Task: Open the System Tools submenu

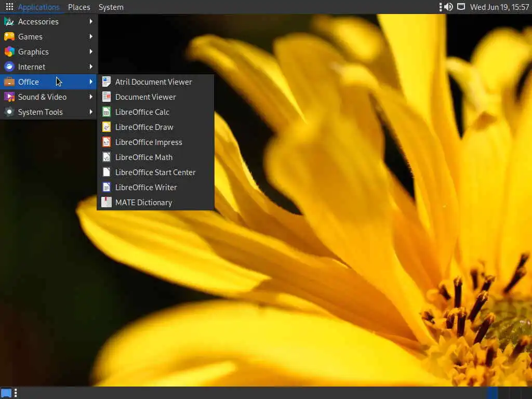Action: pos(49,112)
